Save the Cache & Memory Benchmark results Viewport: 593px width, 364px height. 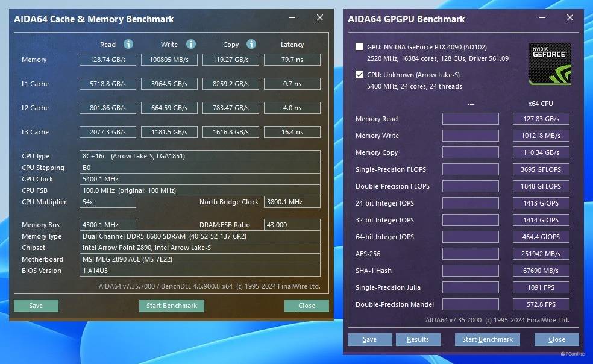tap(36, 306)
